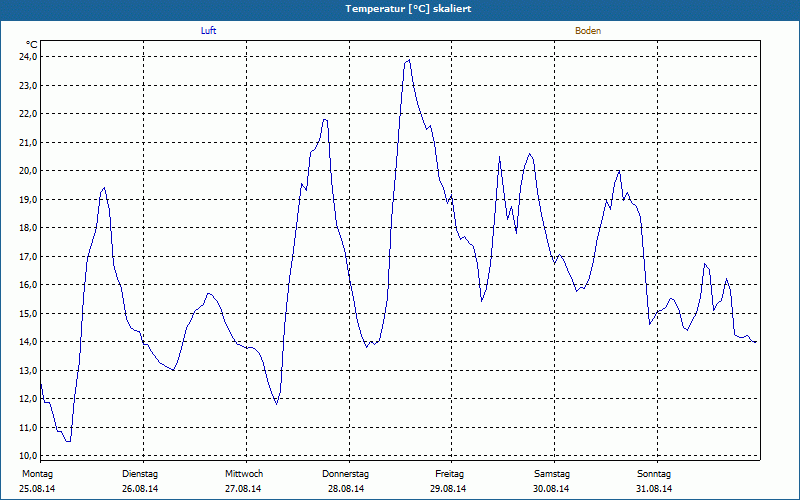This screenshot has width=800, height=500.
Task: Click the '12,0' y-axis value
Action: (28, 398)
